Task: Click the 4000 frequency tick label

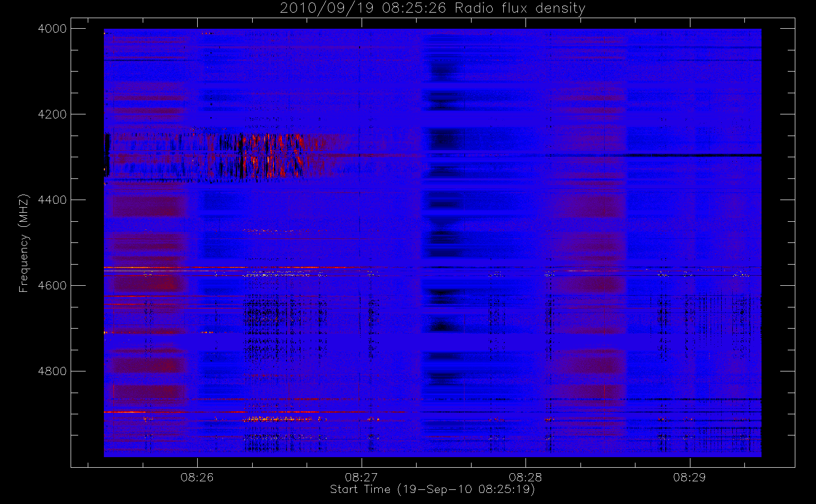Action: pyautogui.click(x=52, y=29)
